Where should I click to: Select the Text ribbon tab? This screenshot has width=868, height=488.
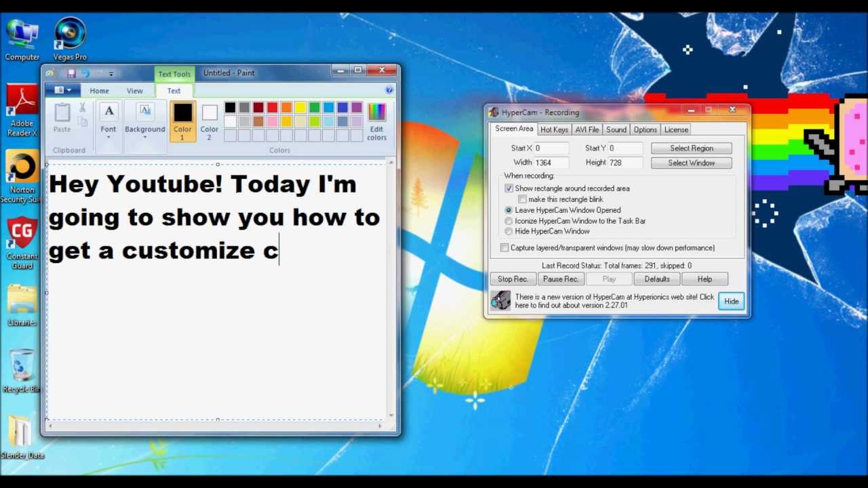[x=174, y=91]
